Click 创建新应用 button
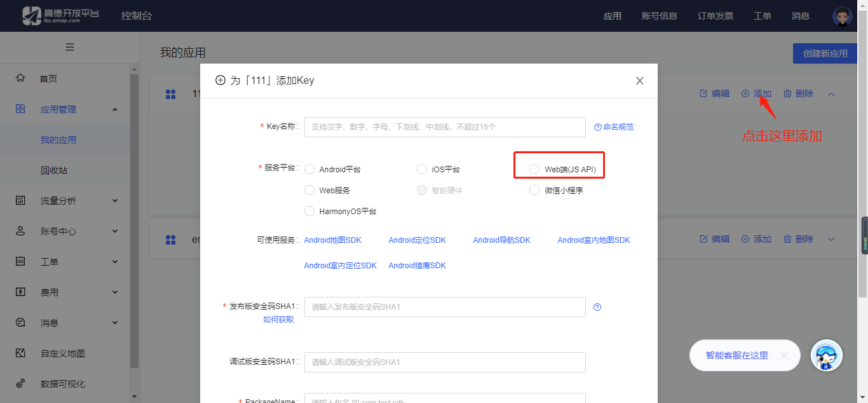The height and width of the screenshot is (403, 868). coord(825,53)
